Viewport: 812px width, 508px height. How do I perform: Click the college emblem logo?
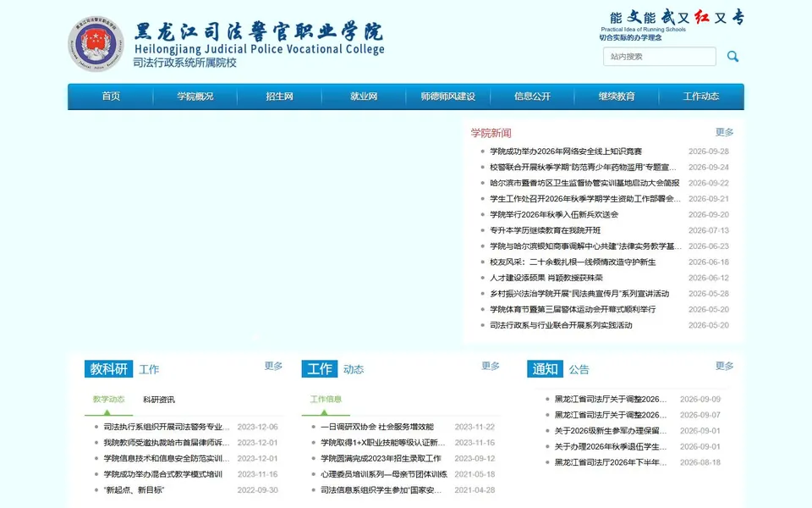[x=96, y=43]
